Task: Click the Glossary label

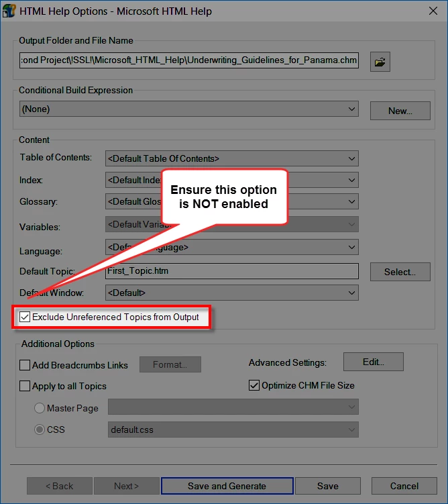Action: (38, 202)
